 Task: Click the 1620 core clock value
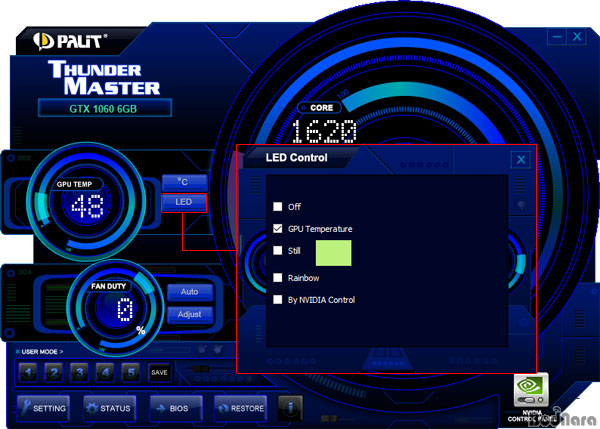click(x=324, y=131)
